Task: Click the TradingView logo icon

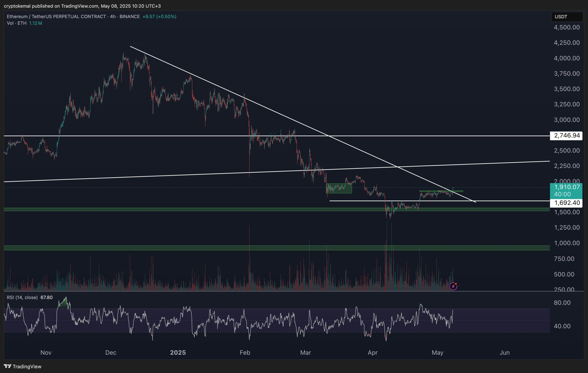Action: (7, 366)
